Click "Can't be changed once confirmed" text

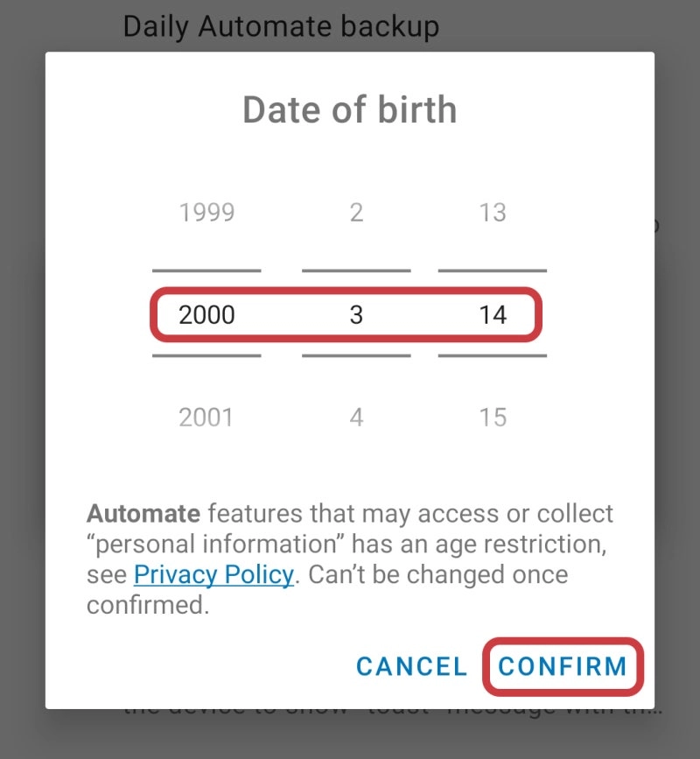(x=437, y=576)
